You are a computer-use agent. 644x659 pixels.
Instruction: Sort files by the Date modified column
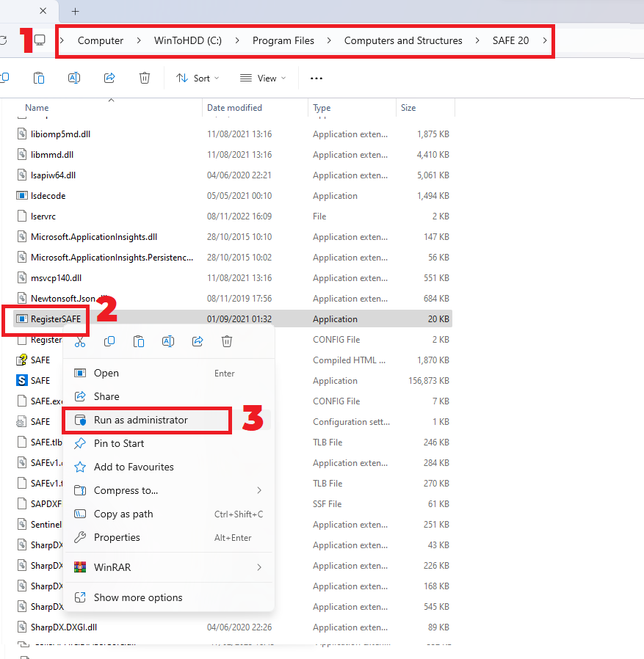[x=234, y=107]
